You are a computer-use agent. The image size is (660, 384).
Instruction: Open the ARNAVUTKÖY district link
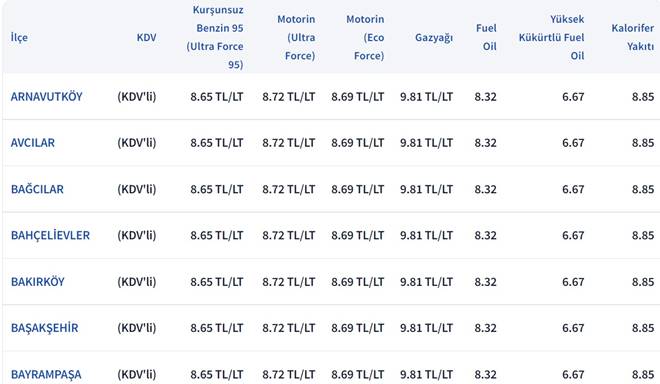(x=46, y=97)
